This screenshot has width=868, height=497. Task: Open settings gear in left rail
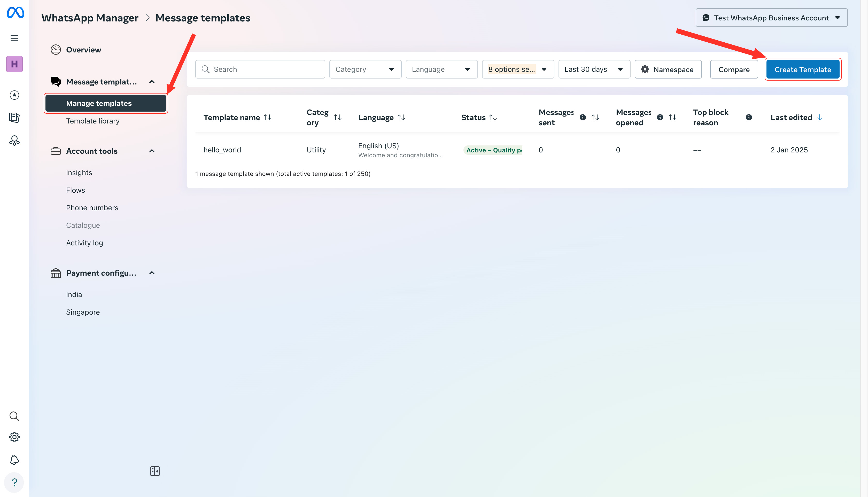point(14,437)
